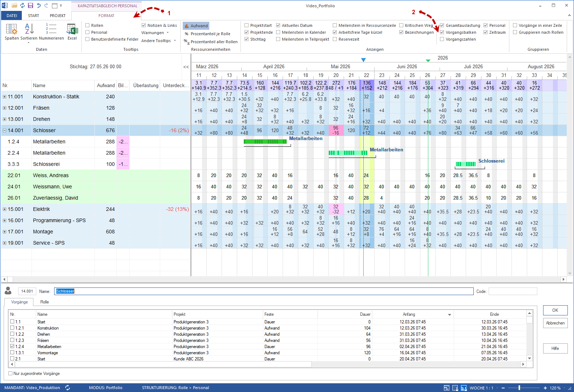Viewport: 574px width, 392px height.
Task: Click the redo arrow icon
Action: (46, 5)
